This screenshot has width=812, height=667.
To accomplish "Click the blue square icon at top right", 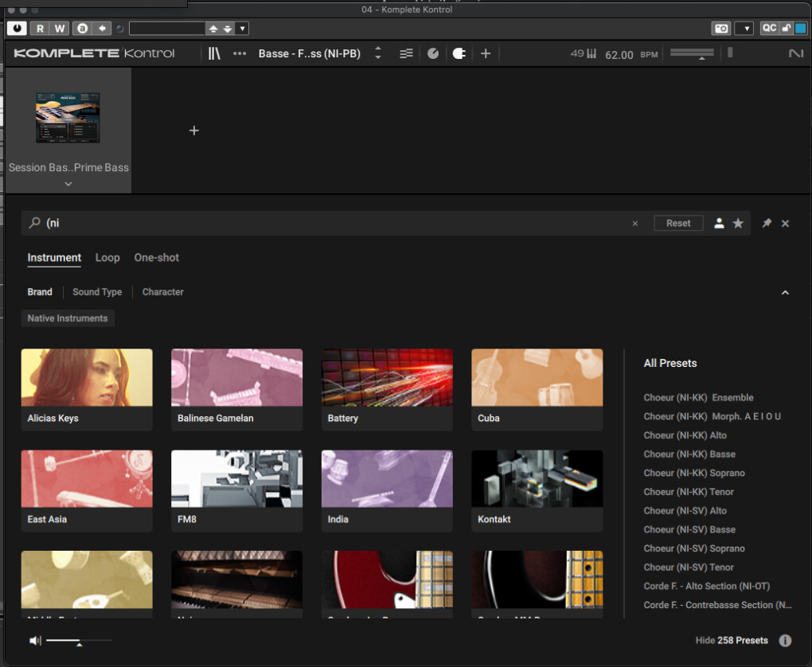I will [x=801, y=28].
